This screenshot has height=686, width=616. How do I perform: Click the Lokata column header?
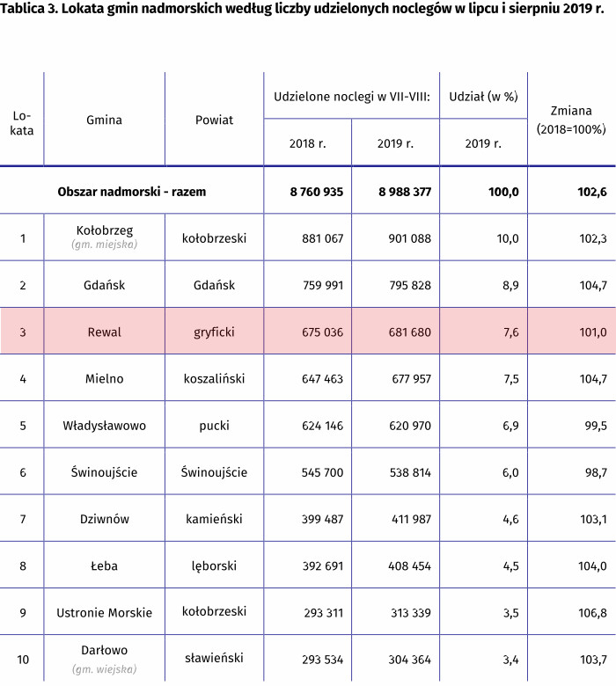21,123
